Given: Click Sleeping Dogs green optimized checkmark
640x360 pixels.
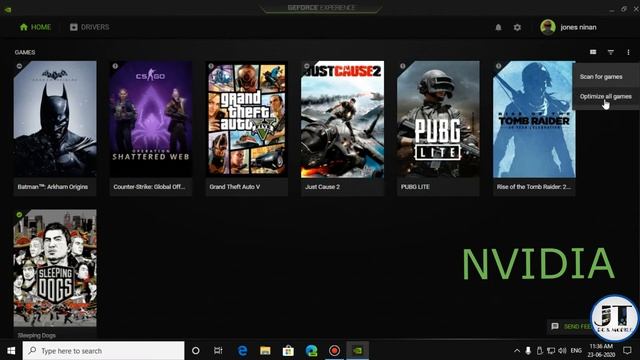Looking at the screenshot, I should [20, 215].
